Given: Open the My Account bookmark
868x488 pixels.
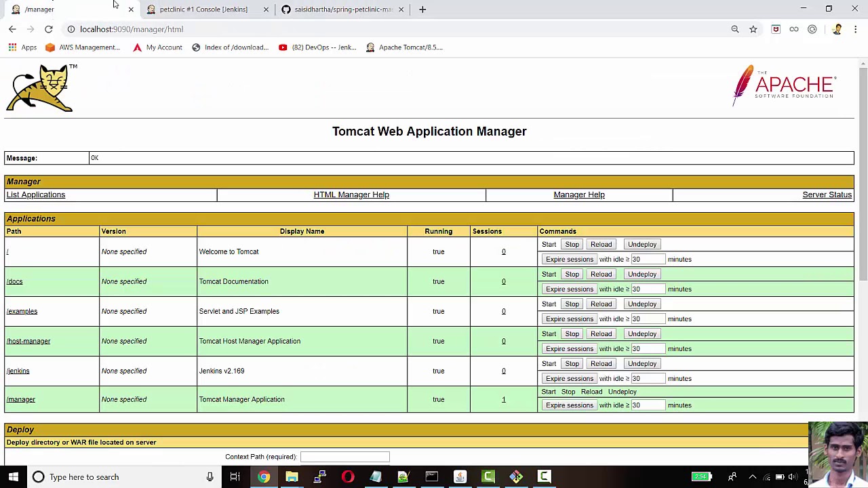Looking at the screenshot, I should (x=157, y=47).
